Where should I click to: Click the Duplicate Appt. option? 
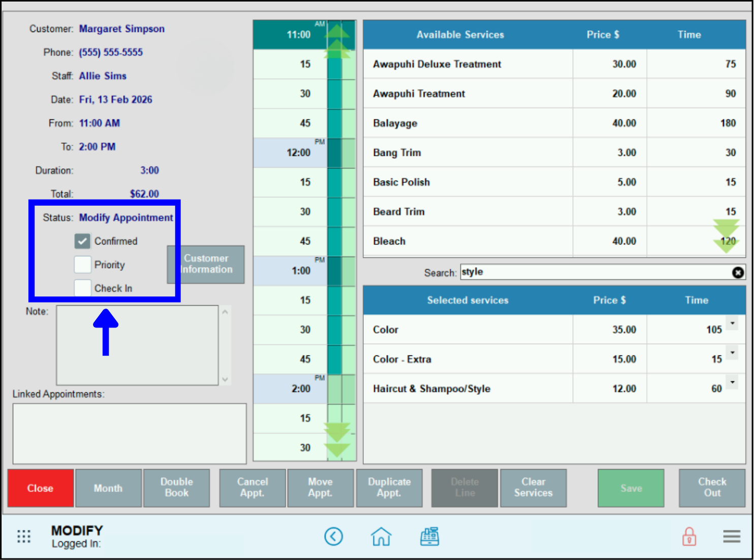point(389,488)
